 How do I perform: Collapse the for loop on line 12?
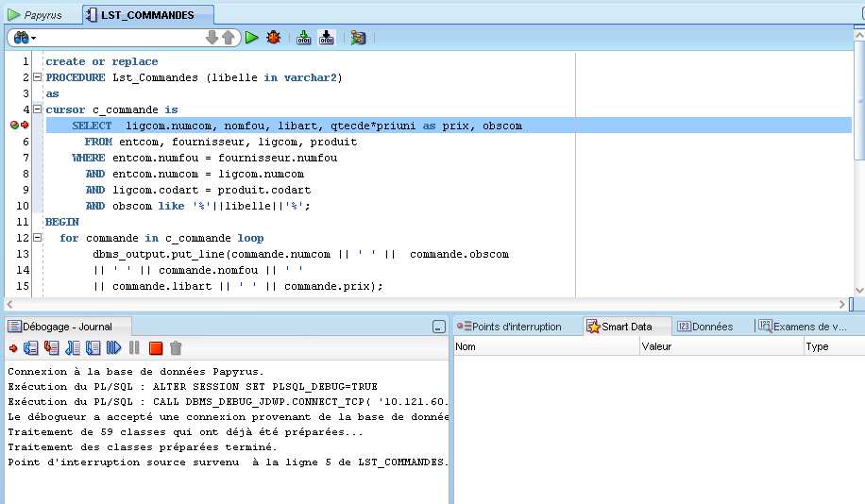(x=37, y=238)
